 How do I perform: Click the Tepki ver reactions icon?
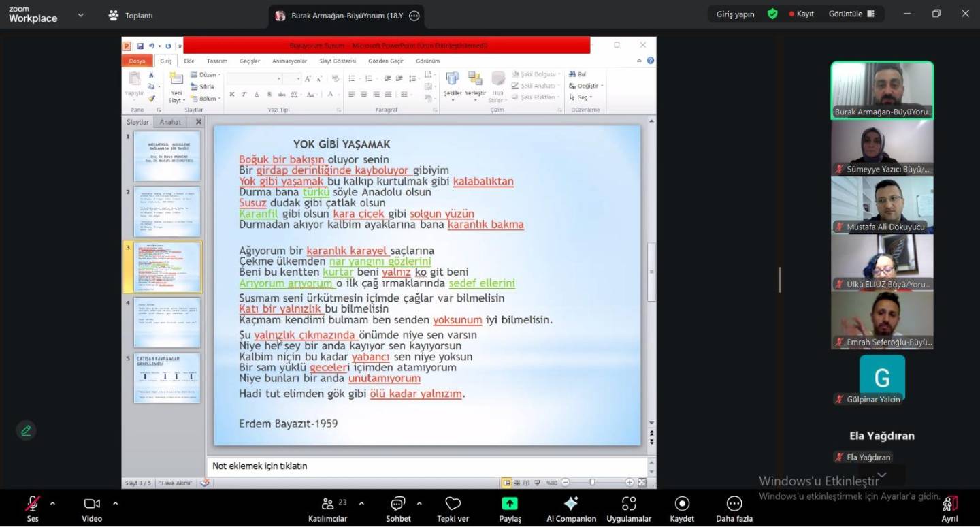pos(453,507)
